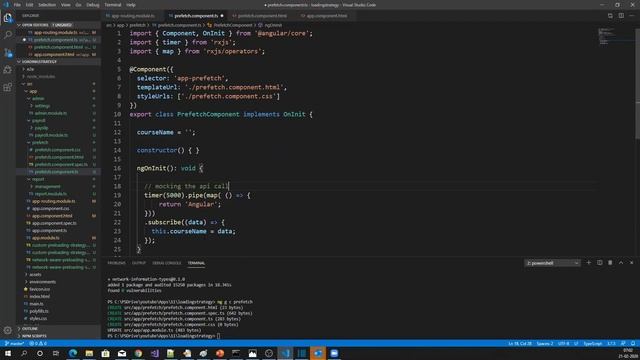Open File Explorer from the taskbar

[89, 353]
